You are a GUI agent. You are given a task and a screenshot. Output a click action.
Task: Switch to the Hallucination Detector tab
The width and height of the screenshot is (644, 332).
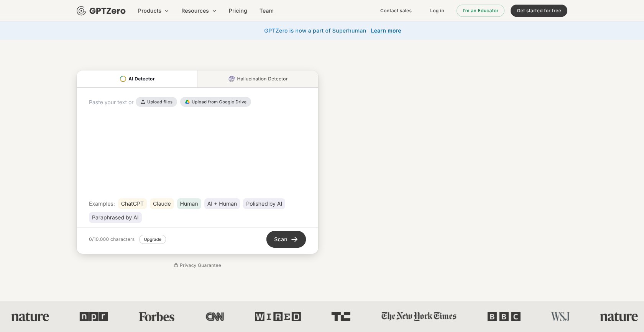(x=258, y=79)
